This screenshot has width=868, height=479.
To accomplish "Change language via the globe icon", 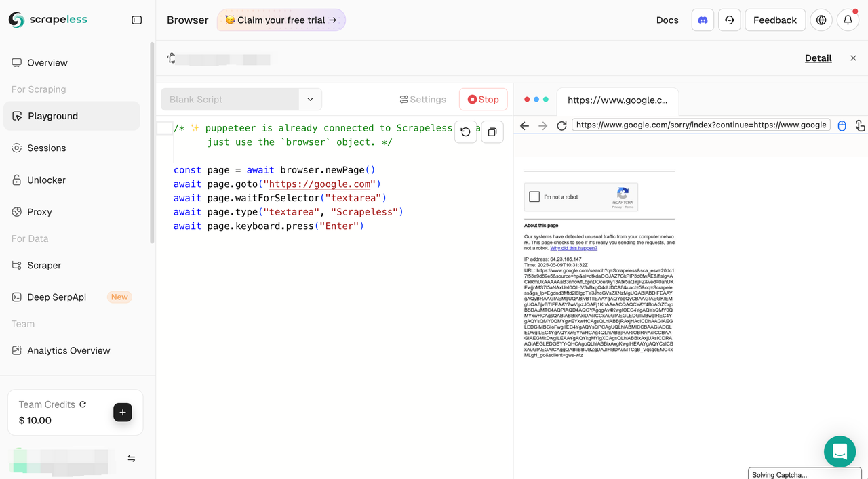I will (x=821, y=20).
